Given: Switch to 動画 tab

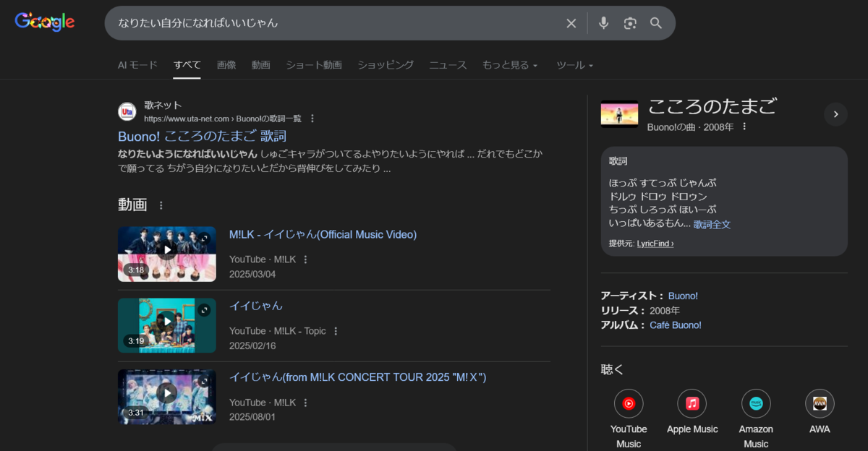Looking at the screenshot, I should point(261,65).
